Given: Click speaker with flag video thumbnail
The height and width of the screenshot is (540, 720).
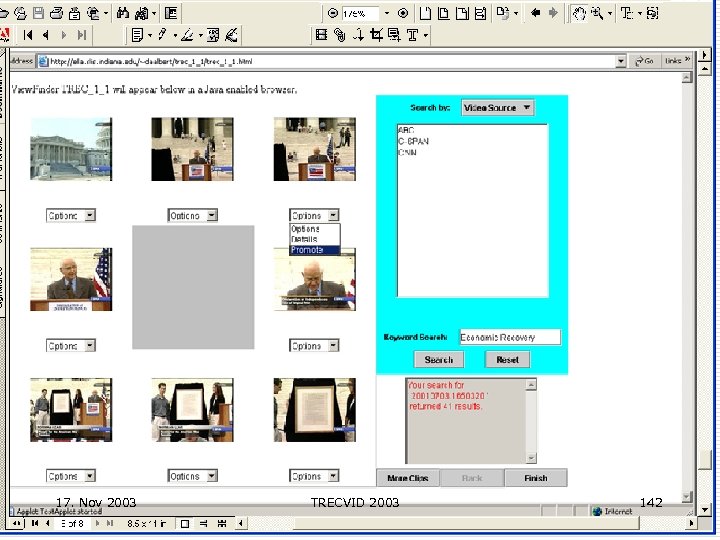Looking at the screenshot, I should point(71,280).
